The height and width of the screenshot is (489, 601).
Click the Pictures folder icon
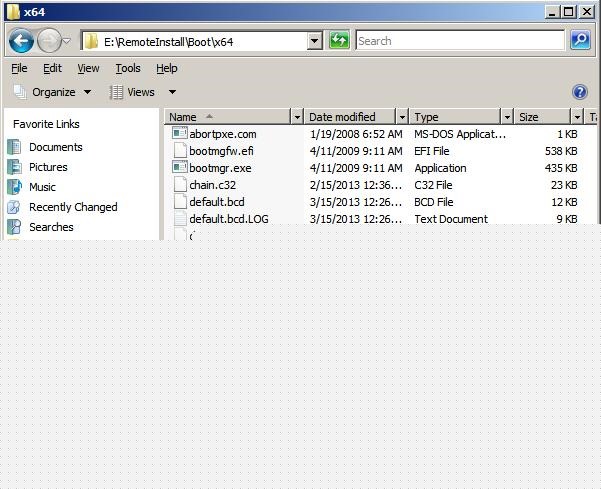point(15,167)
